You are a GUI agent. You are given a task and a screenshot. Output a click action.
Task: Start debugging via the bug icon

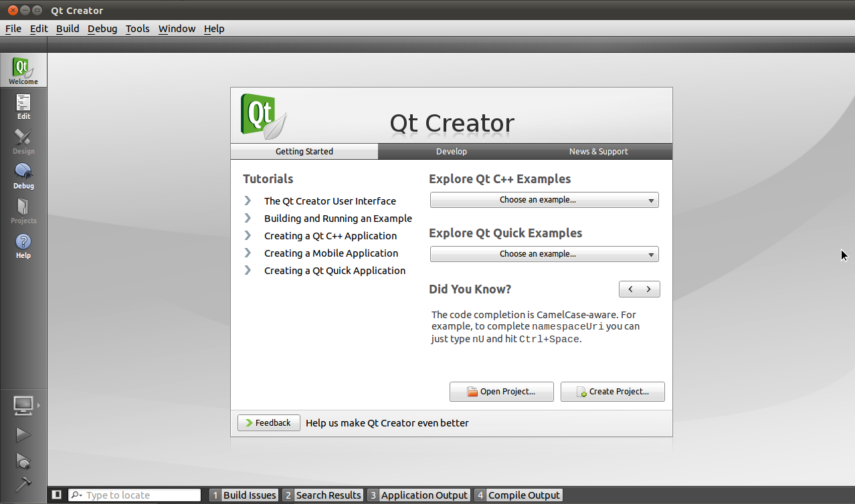point(23,461)
